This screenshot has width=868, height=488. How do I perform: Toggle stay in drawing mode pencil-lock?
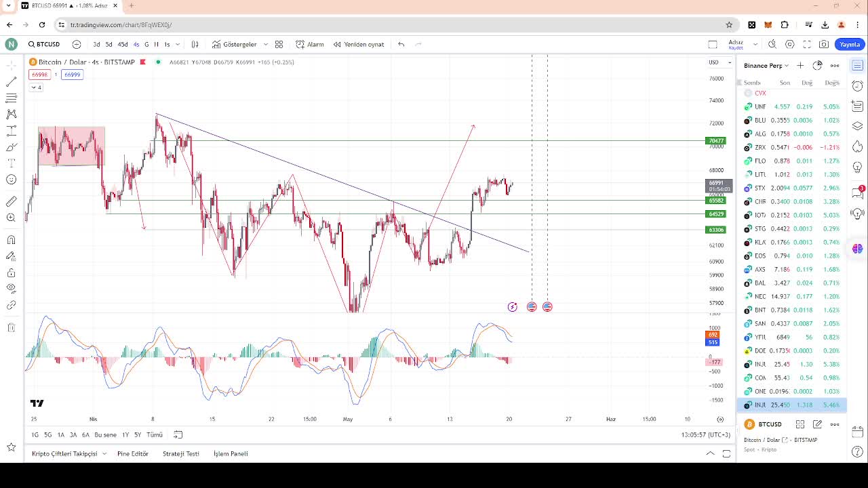pyautogui.click(x=11, y=256)
